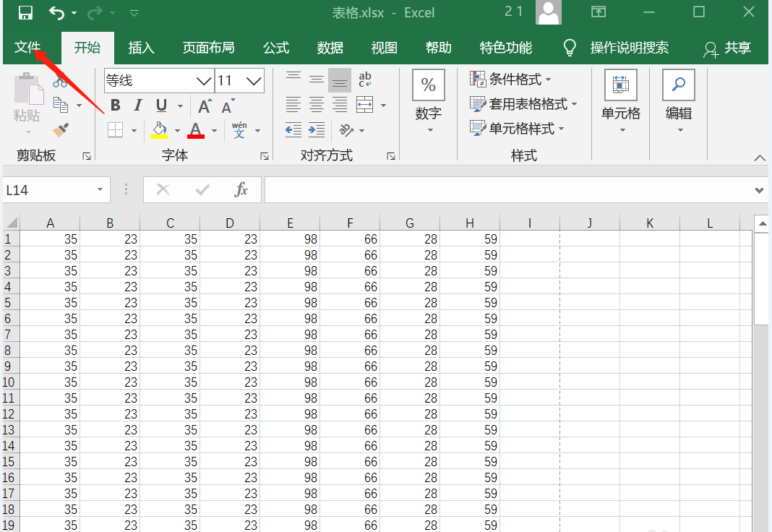This screenshot has width=772, height=532.
Task: Toggle Italic formatting
Action: point(138,106)
